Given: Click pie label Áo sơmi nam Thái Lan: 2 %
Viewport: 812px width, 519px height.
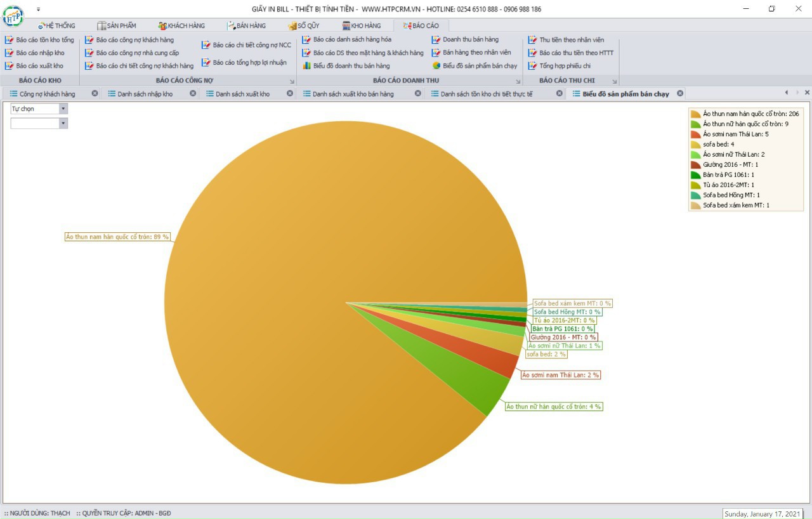Looking at the screenshot, I should click(x=560, y=375).
